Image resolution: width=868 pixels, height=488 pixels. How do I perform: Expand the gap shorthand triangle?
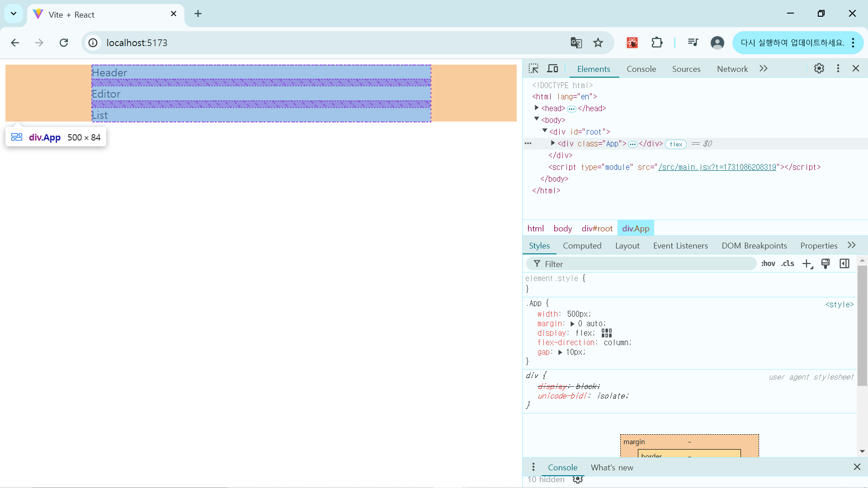tap(560, 352)
